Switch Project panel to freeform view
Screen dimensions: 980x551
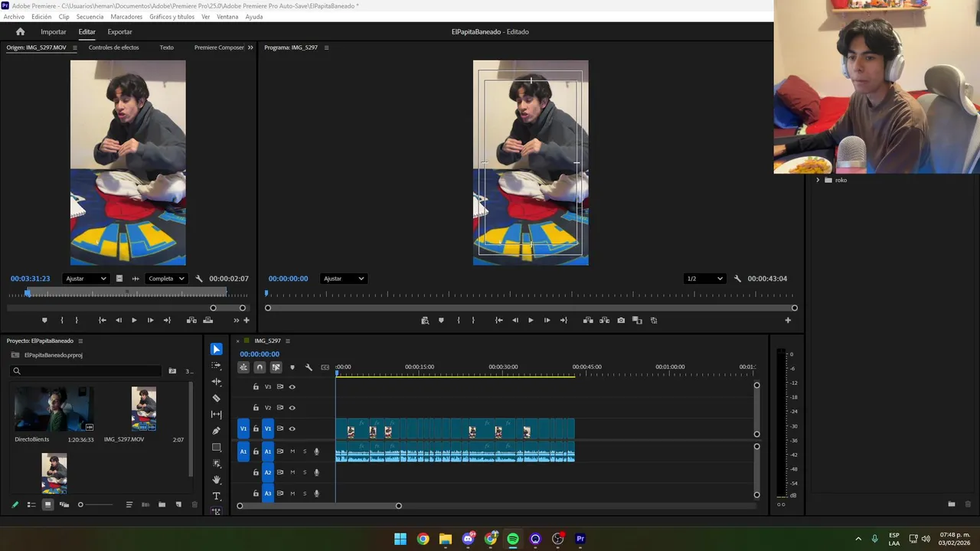click(x=64, y=504)
